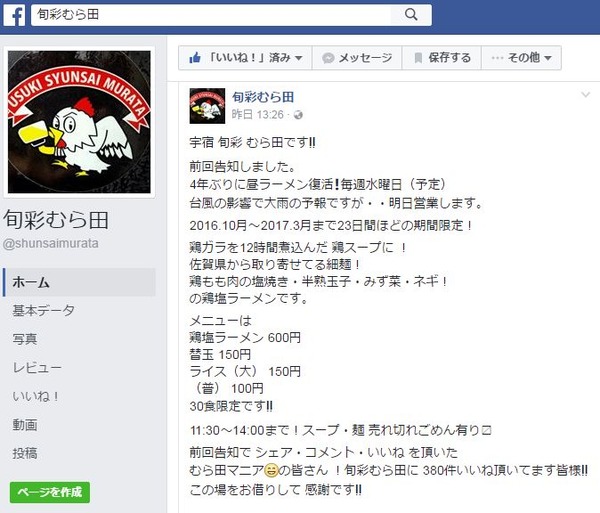Click the Facebook logo icon
The image size is (600, 513).
15,16
